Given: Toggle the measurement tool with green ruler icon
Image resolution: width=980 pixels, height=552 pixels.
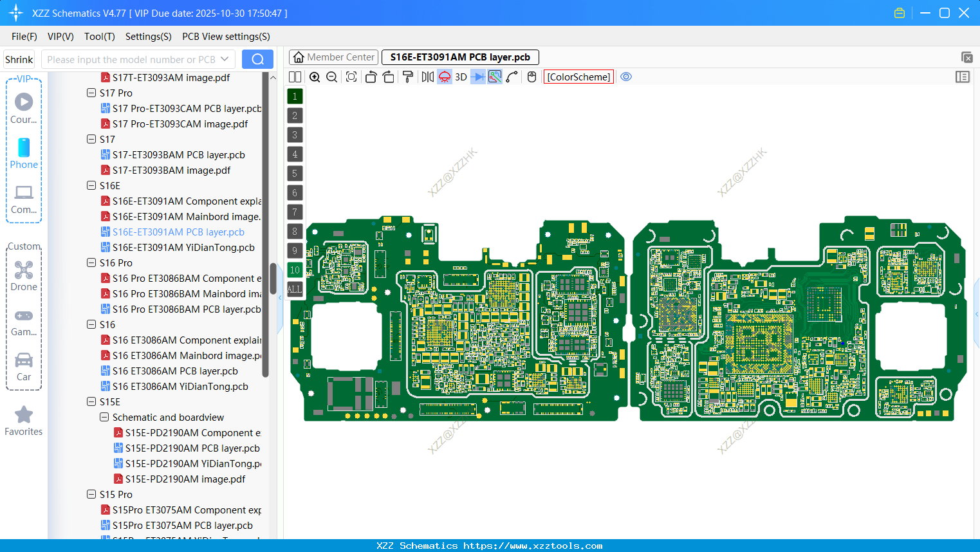Looking at the screenshot, I should pos(494,77).
